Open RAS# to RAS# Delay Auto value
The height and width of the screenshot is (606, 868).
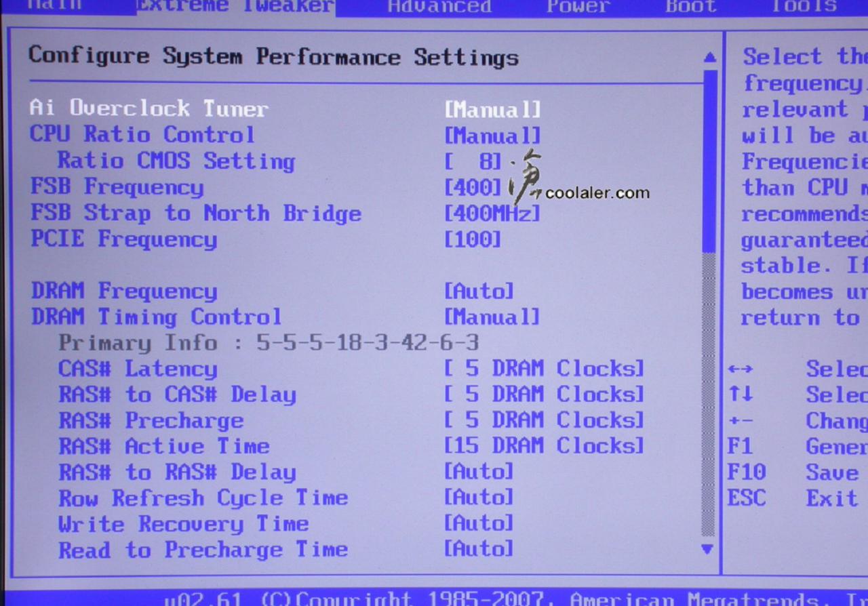point(479,472)
